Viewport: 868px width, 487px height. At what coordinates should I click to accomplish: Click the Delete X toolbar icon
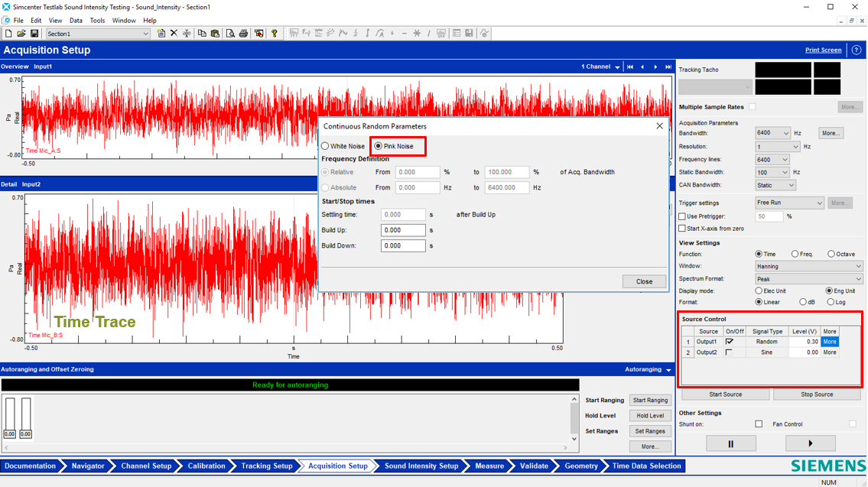pyautogui.click(x=174, y=34)
